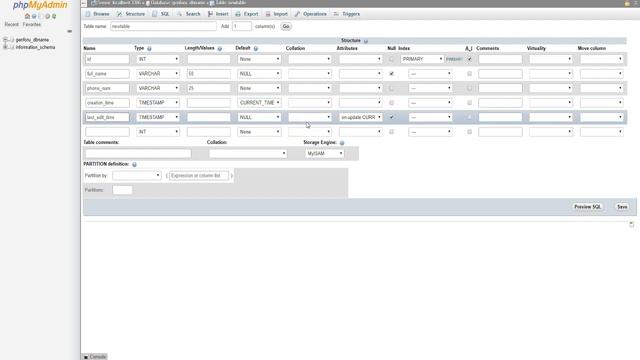Click the Console bar at bottom
The height and width of the screenshot is (360, 640).
coord(95,357)
